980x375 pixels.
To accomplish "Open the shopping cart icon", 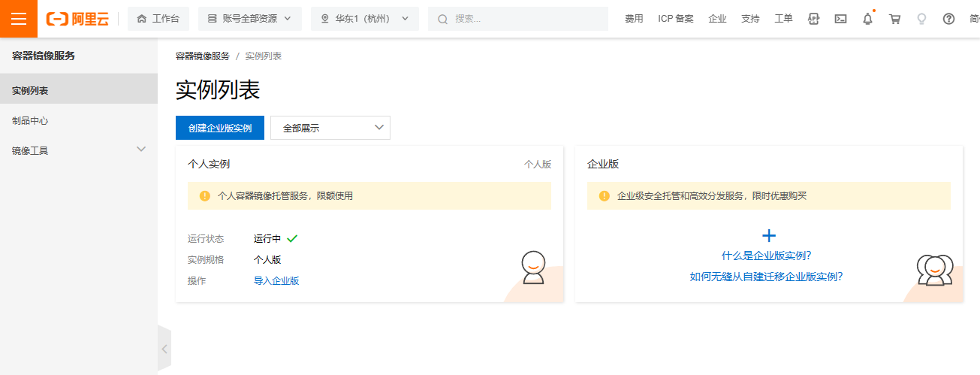I will coord(894,19).
